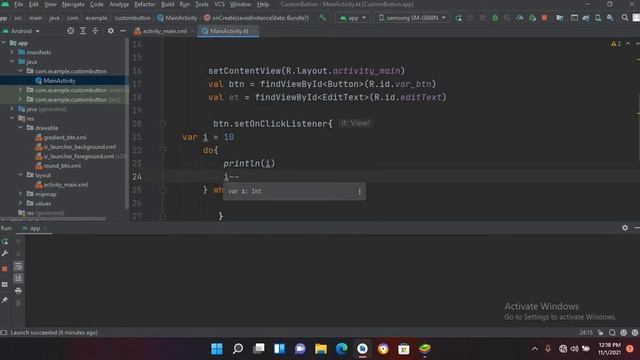The height and width of the screenshot is (360, 640).
Task: Click the Debug app bug icon
Action: [x=495, y=18]
